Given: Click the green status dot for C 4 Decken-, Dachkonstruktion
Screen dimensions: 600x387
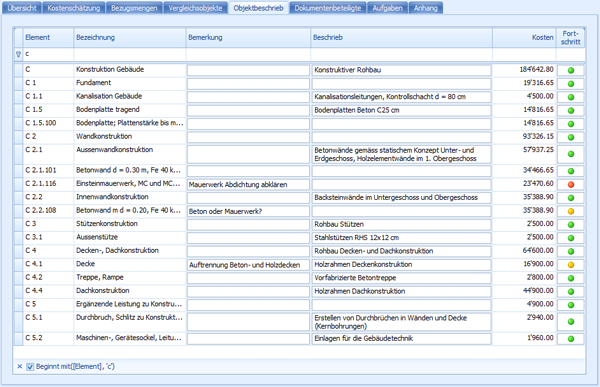Looking at the screenshot, I should tap(571, 251).
